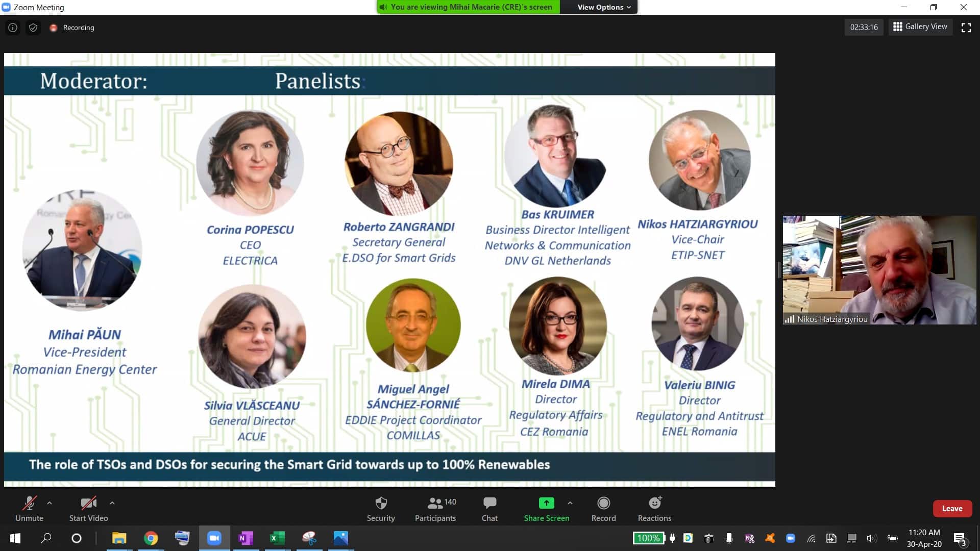Open Zoom app in taskbar
980x551 pixels.
tap(214, 538)
